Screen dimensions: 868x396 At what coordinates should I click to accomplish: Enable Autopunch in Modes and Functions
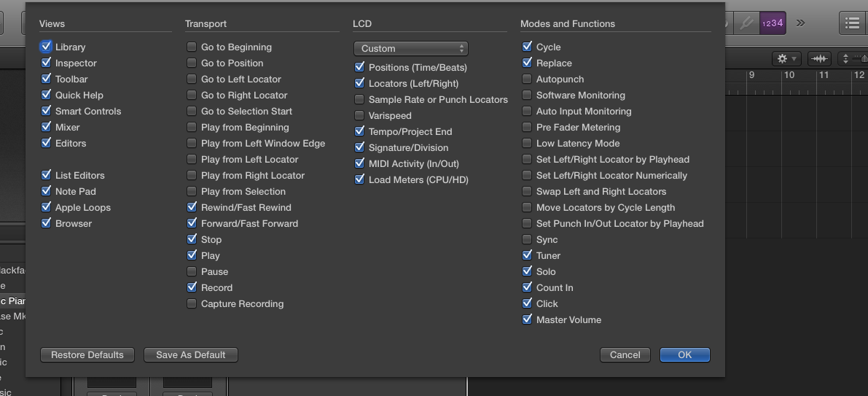coord(528,79)
